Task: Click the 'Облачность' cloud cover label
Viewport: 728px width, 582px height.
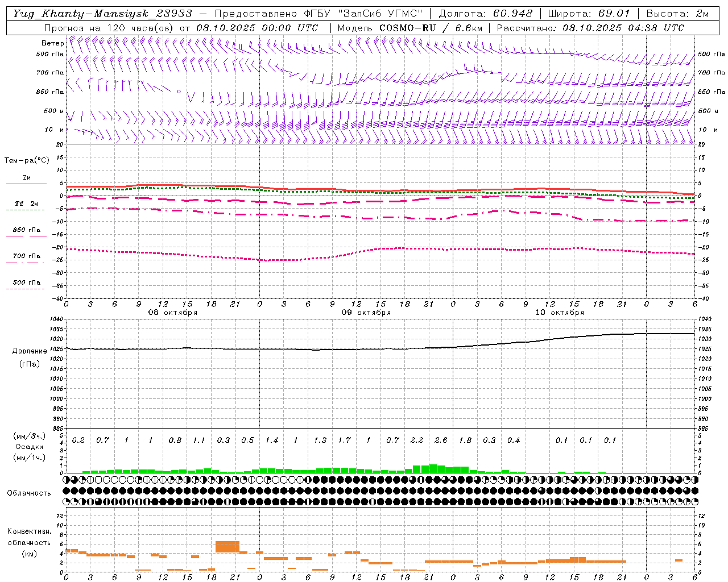Action: (29, 493)
